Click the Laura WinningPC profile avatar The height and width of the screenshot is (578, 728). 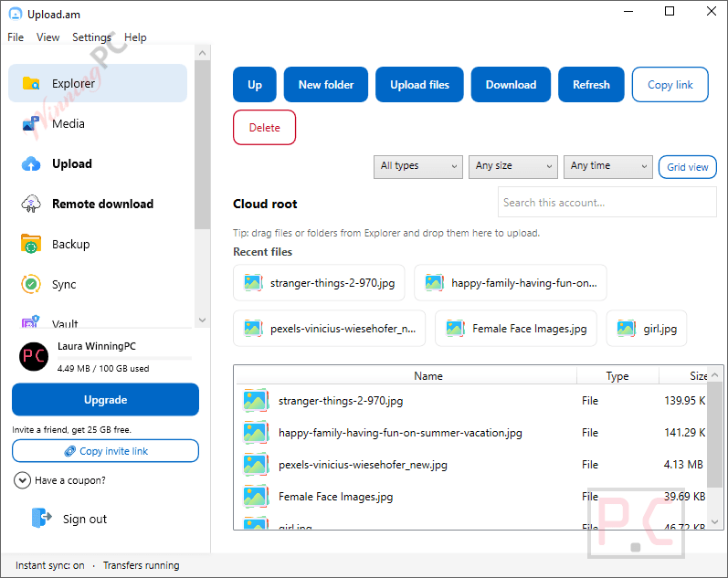coord(34,356)
